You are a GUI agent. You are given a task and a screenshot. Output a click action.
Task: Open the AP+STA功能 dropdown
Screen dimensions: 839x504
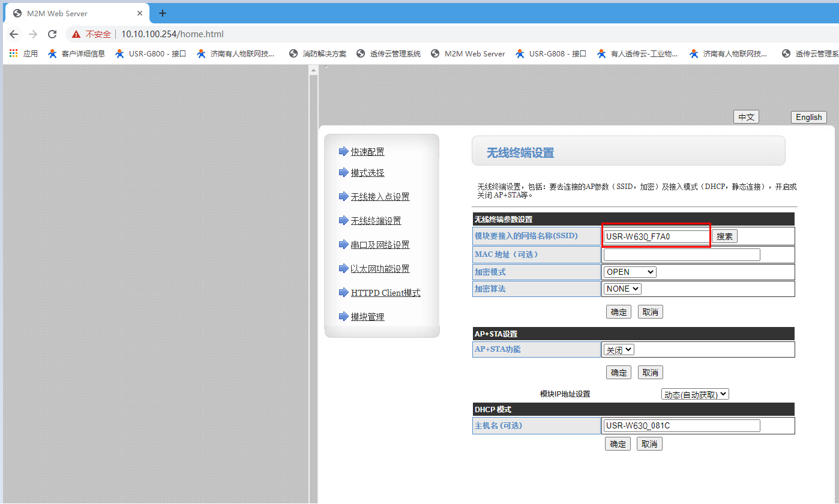(x=619, y=349)
